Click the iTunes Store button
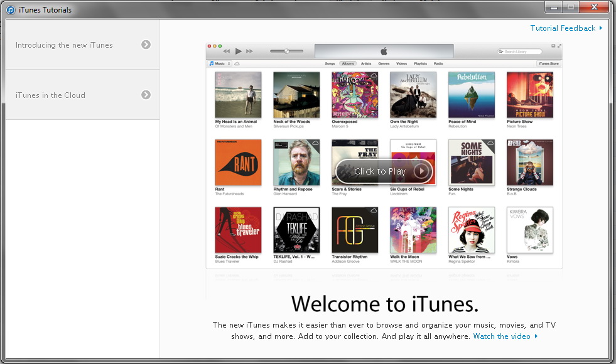The width and height of the screenshot is (616, 364). 548,63
